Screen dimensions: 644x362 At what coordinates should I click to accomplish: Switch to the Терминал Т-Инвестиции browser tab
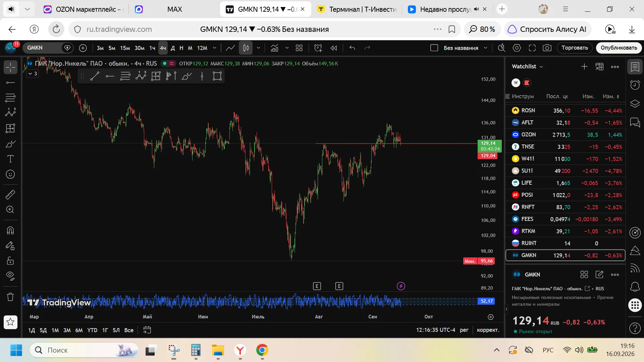coord(357,9)
